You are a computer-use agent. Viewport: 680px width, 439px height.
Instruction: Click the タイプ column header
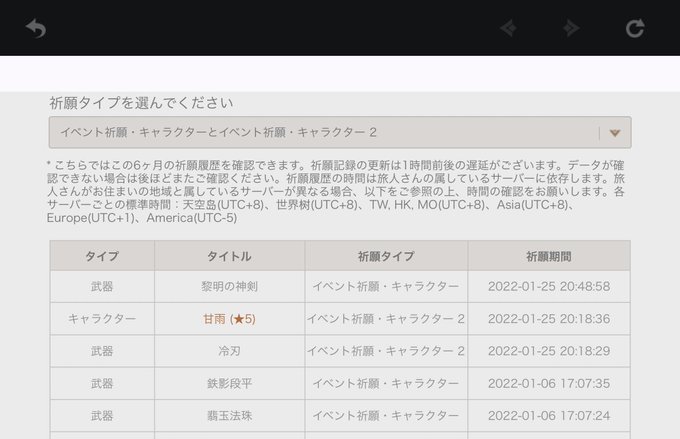102,256
